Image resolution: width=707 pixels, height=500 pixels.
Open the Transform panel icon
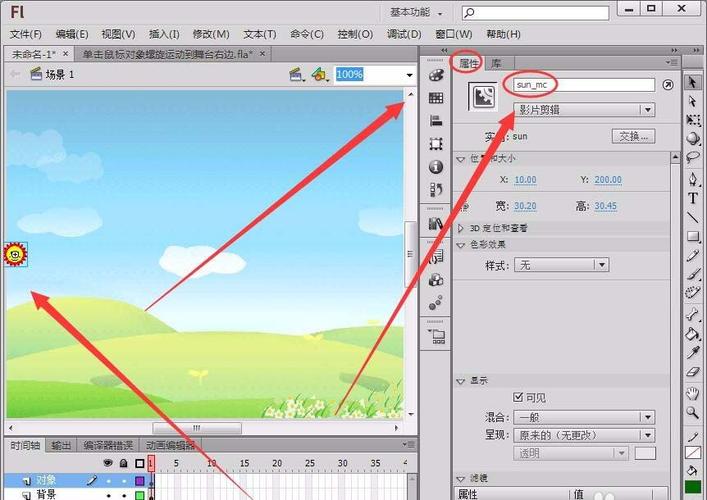click(x=436, y=144)
